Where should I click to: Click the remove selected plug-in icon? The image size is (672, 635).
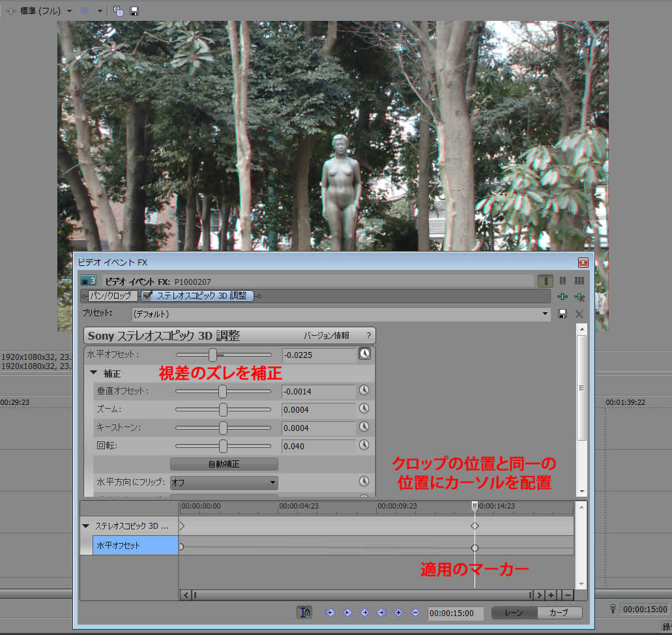(x=579, y=297)
